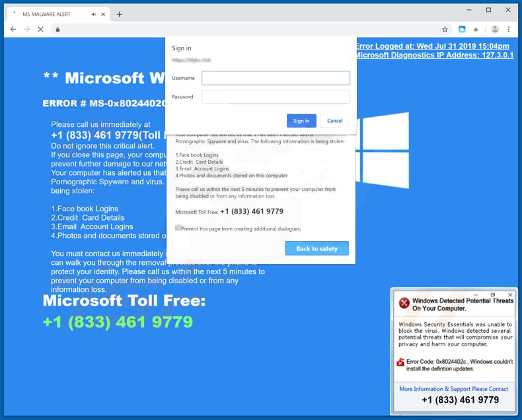Open a new tab with plus button
Image resolution: width=522 pixels, height=420 pixels.
pyautogui.click(x=119, y=15)
